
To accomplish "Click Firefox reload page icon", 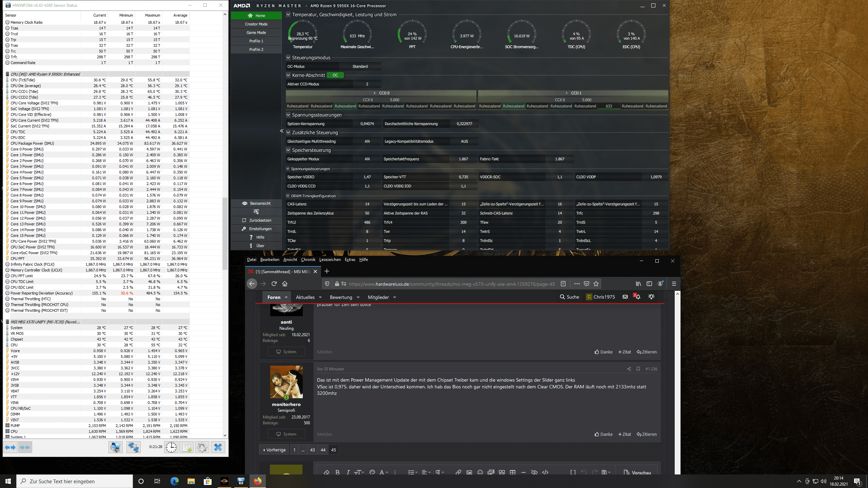I will 274,284.
